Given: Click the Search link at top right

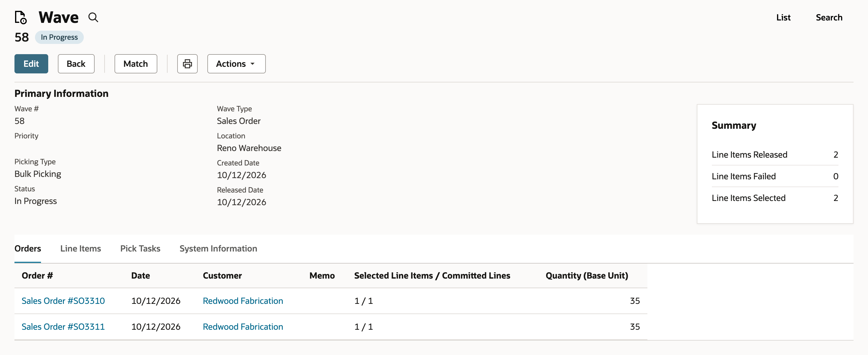Looking at the screenshot, I should 829,17.
